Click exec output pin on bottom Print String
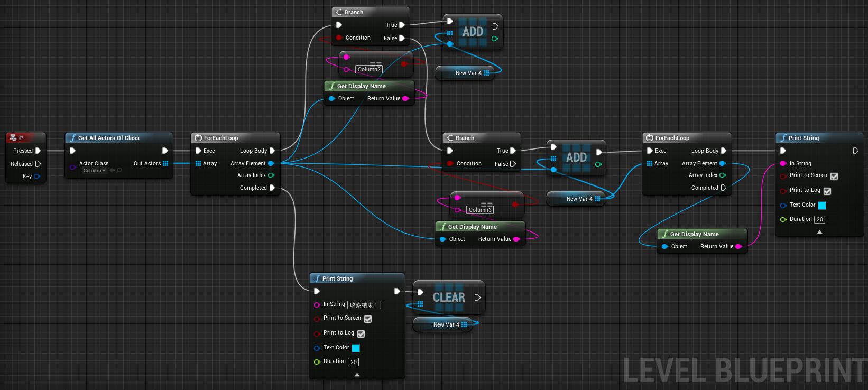The width and height of the screenshot is (868, 390). [397, 291]
